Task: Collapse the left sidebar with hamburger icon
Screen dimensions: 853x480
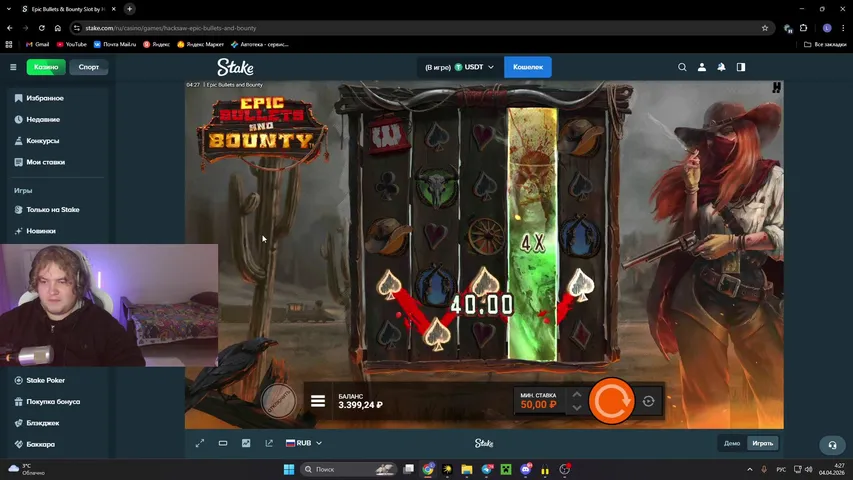Action: click(13, 67)
